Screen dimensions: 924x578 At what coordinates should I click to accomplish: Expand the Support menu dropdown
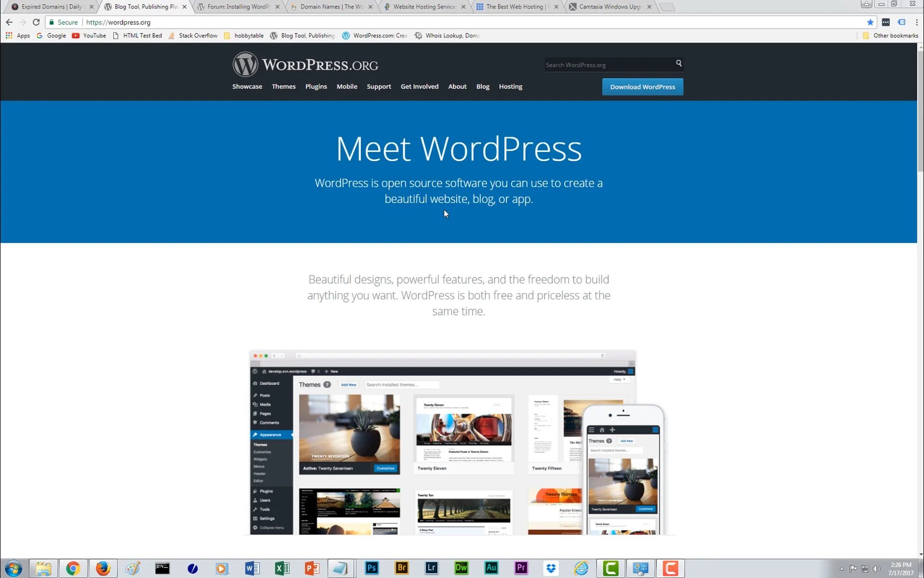[x=379, y=87]
